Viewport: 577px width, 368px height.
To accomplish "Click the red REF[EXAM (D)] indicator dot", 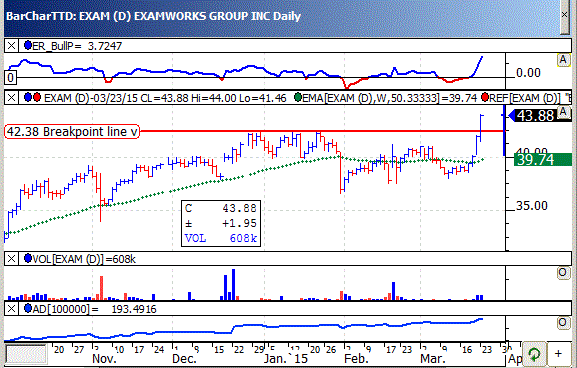I will [x=485, y=97].
